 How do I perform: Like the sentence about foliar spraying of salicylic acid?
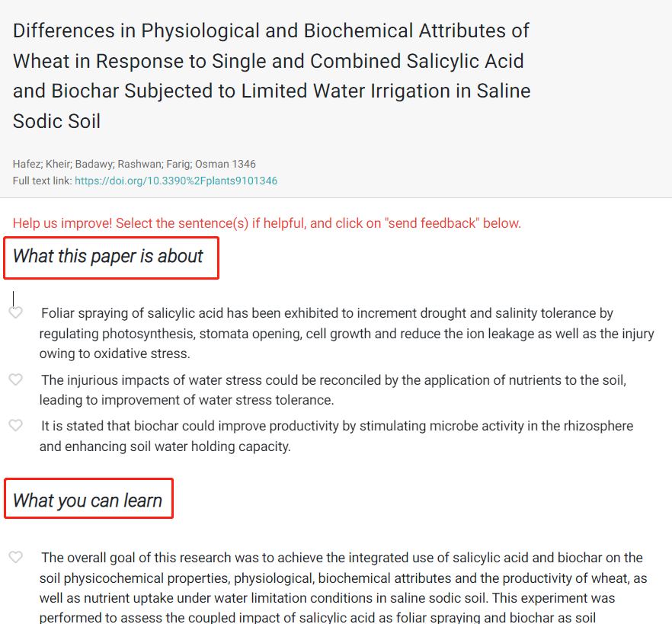point(15,312)
